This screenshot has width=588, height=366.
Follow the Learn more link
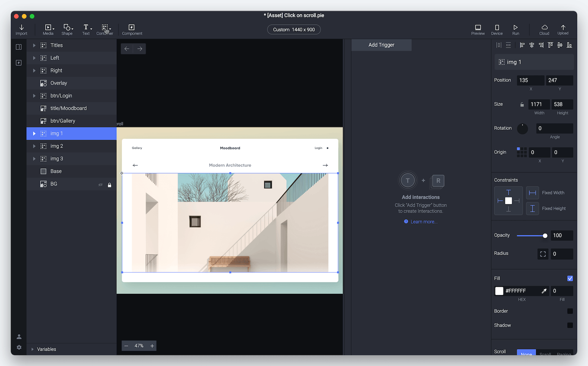pos(424,222)
